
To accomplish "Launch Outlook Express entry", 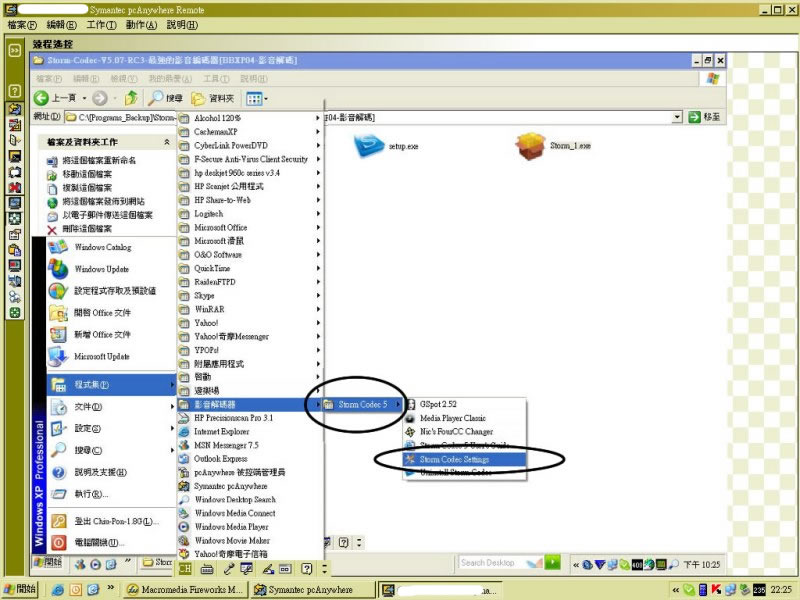I will (250, 459).
